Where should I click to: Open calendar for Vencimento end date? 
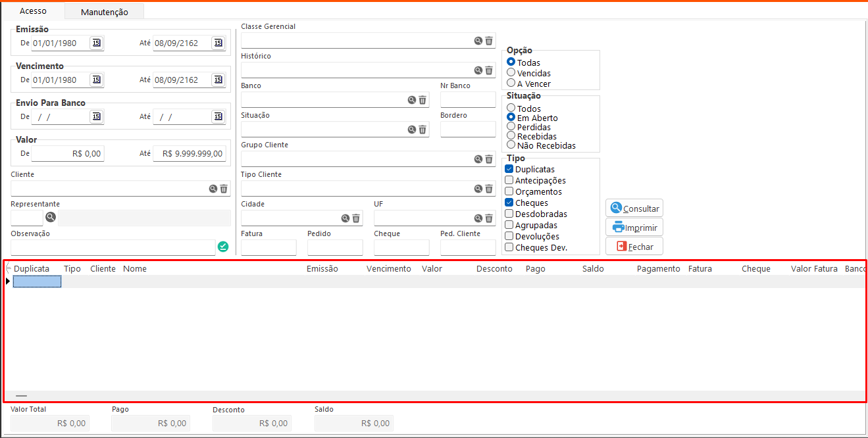click(218, 80)
